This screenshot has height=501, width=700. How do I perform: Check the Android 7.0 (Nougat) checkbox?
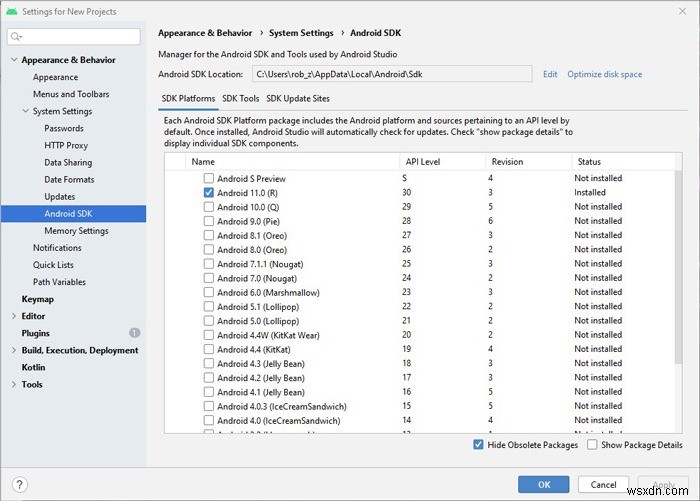208,278
